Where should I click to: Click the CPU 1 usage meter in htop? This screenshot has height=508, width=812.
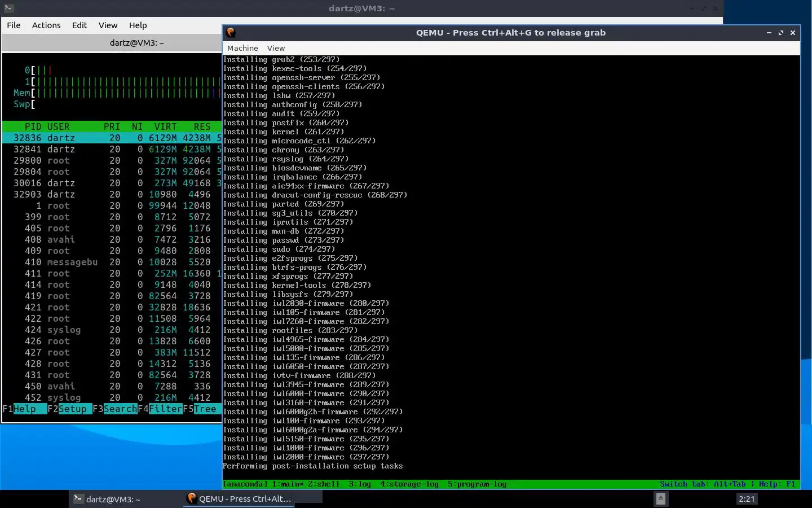click(123, 82)
